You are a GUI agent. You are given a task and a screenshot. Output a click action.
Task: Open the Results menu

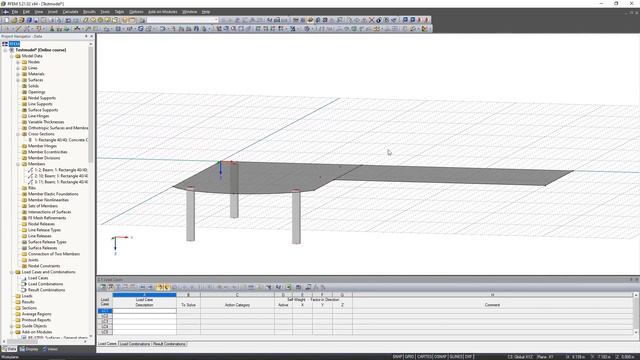89,12
